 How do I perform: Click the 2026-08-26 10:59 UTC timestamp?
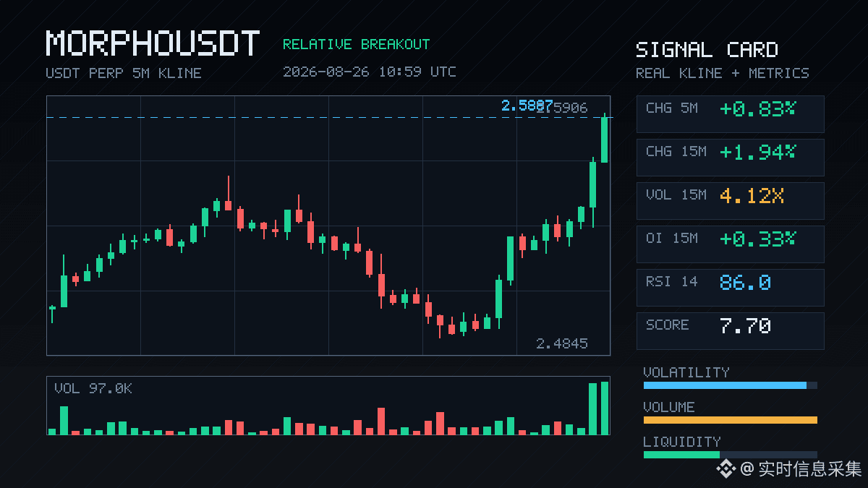click(370, 72)
